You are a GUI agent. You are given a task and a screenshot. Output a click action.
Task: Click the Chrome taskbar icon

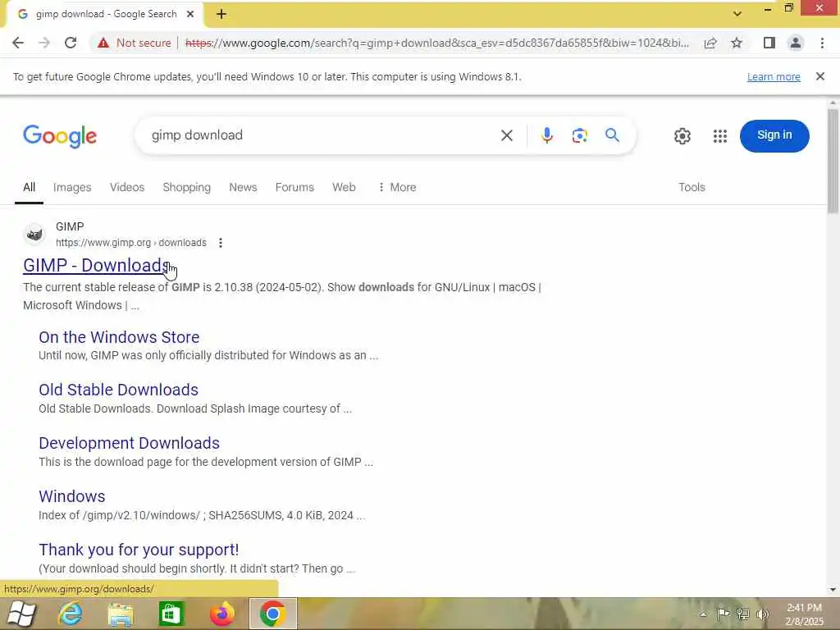point(272,614)
